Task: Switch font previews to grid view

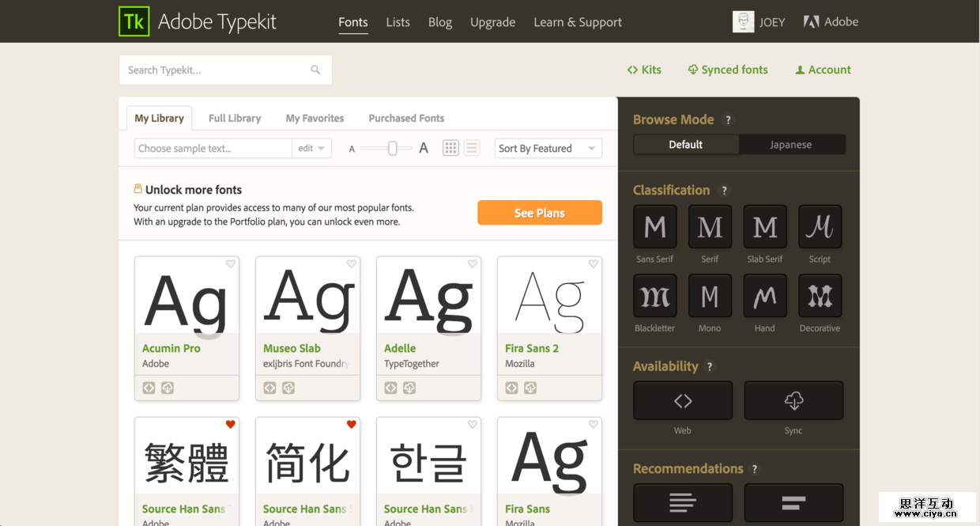Action: 450,147
